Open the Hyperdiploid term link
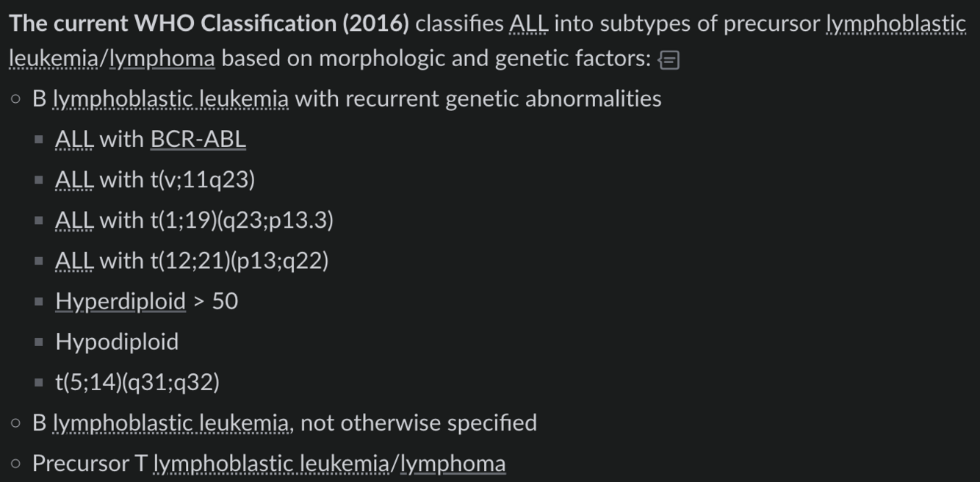The width and height of the screenshot is (980, 482). click(120, 301)
